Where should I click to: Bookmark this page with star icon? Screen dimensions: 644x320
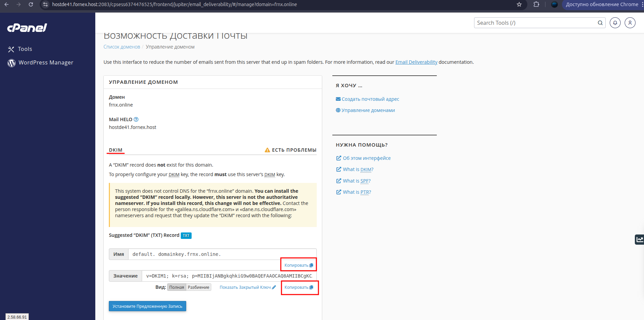[x=519, y=4]
